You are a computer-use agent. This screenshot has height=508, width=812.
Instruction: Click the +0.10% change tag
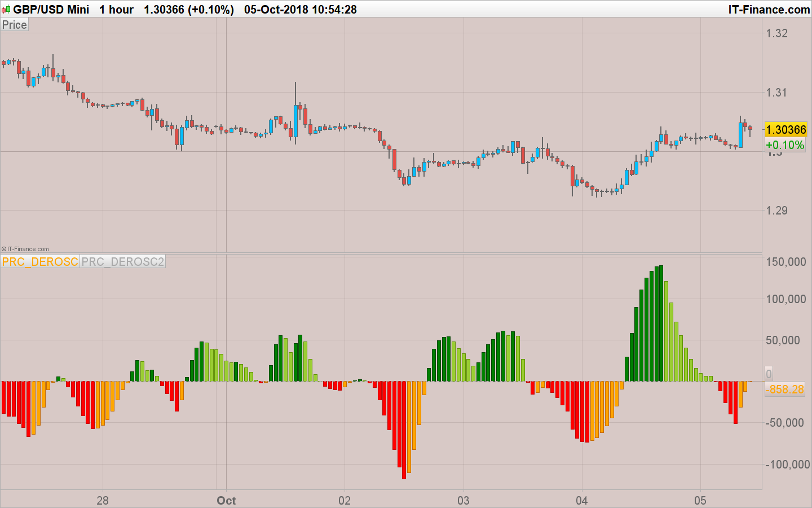(x=784, y=145)
